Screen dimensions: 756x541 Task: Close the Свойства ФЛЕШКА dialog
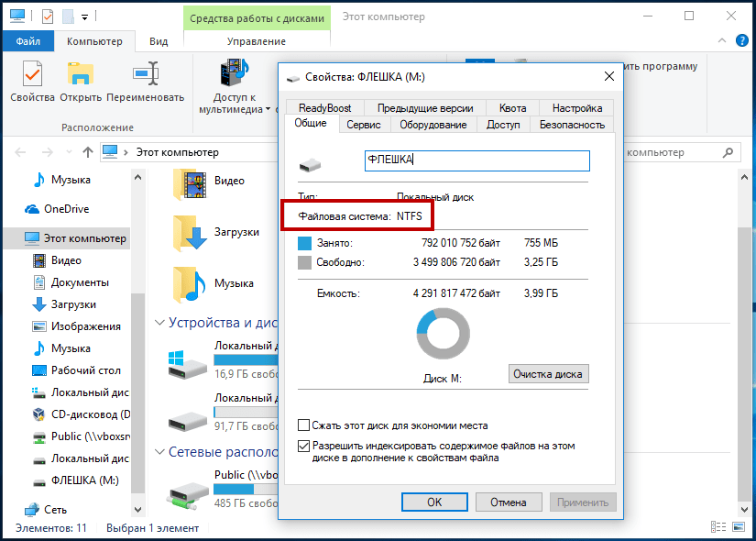[609, 76]
